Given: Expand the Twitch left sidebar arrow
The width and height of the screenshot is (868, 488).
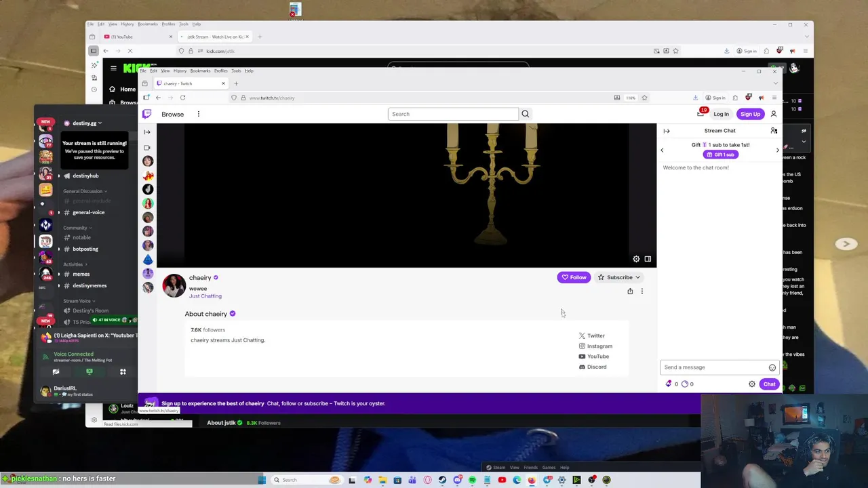Looking at the screenshot, I should (147, 132).
